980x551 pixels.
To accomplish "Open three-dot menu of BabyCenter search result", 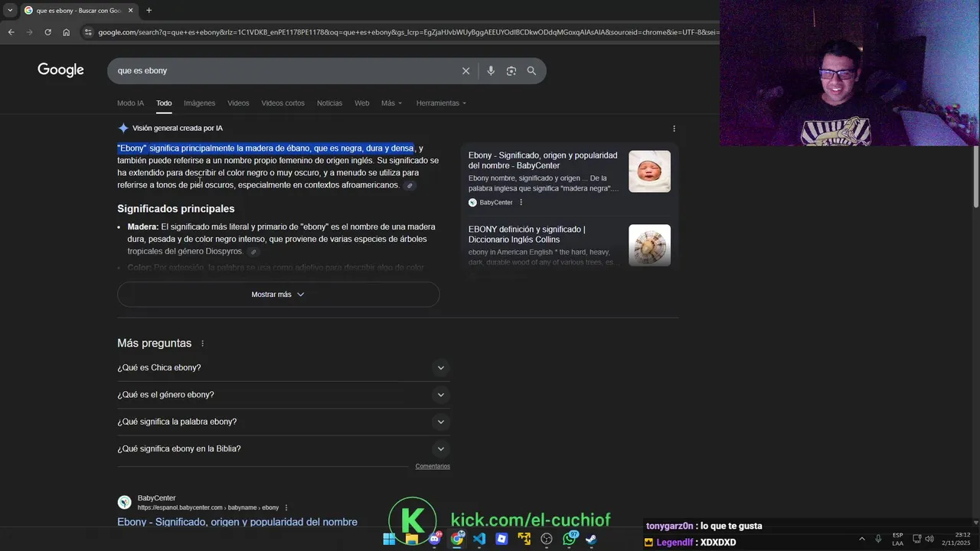I will coord(286,507).
